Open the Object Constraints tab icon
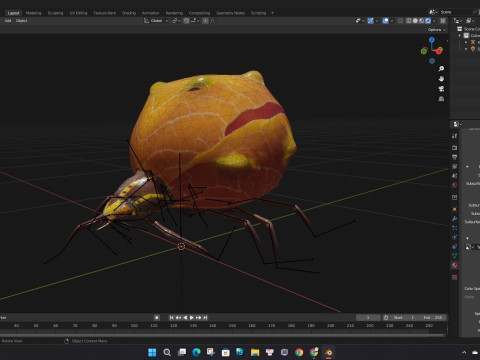The width and height of the screenshot is (480, 360). [455, 247]
